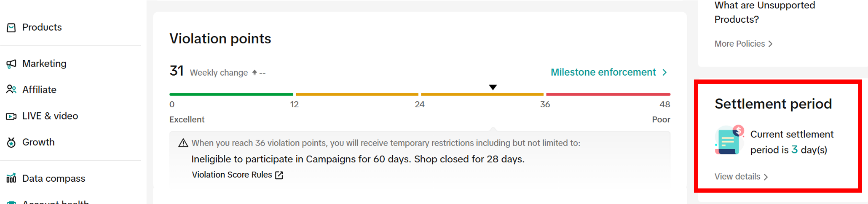Open the Products menu item
This screenshot has width=868, height=204.
(x=42, y=27)
